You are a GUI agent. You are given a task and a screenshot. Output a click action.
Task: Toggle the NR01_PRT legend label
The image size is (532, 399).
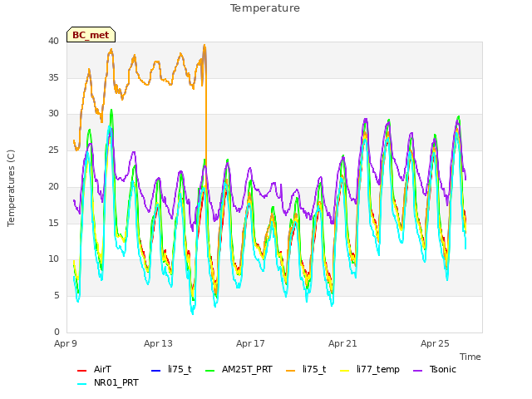pos(116,382)
